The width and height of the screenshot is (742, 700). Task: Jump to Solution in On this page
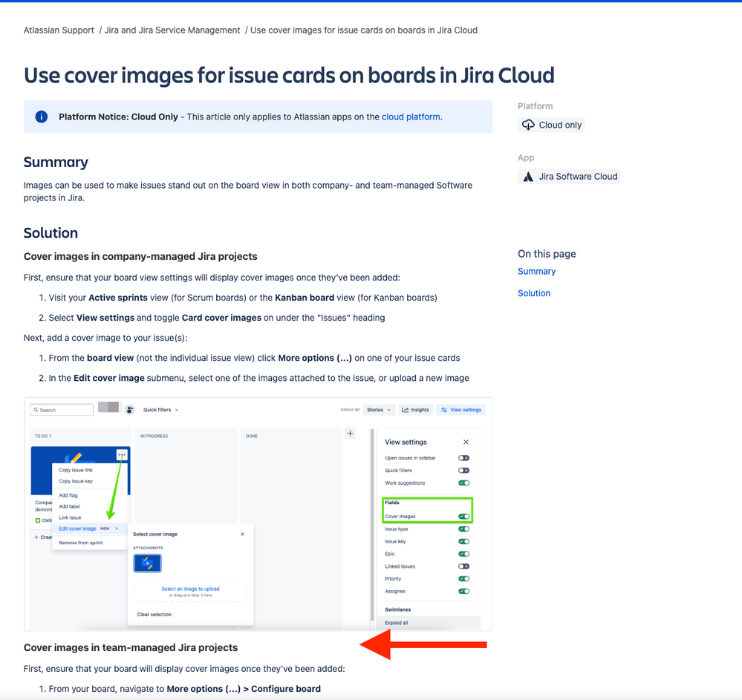tap(534, 293)
